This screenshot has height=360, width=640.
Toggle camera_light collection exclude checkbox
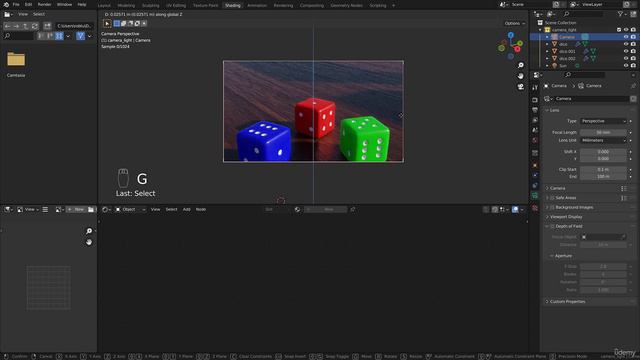pos(619,30)
